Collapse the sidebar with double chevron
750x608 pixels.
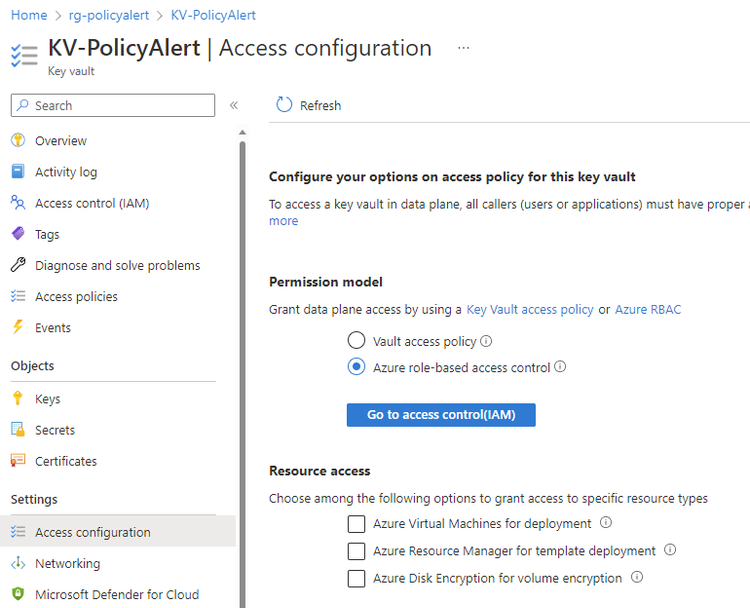[233, 105]
